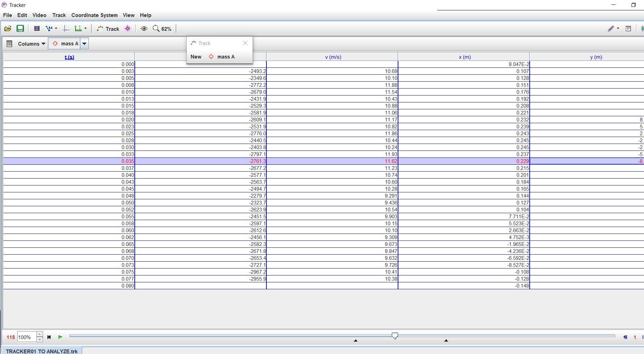The width and height of the screenshot is (644, 354).
Task: Click the calibration tools icon
Action: point(50,29)
